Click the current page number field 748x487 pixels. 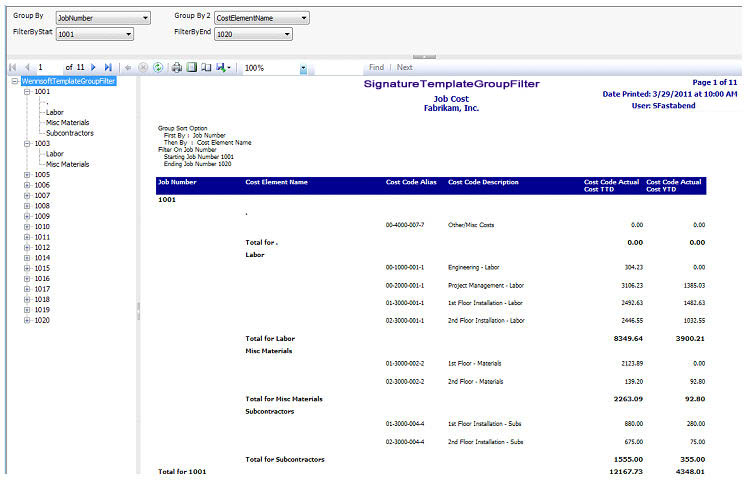pyautogui.click(x=52, y=68)
